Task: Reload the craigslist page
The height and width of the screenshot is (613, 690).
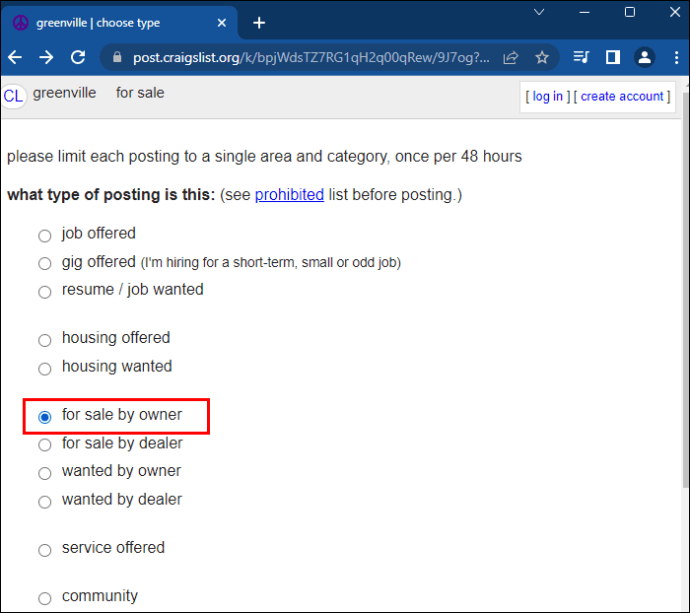Action: click(x=78, y=57)
